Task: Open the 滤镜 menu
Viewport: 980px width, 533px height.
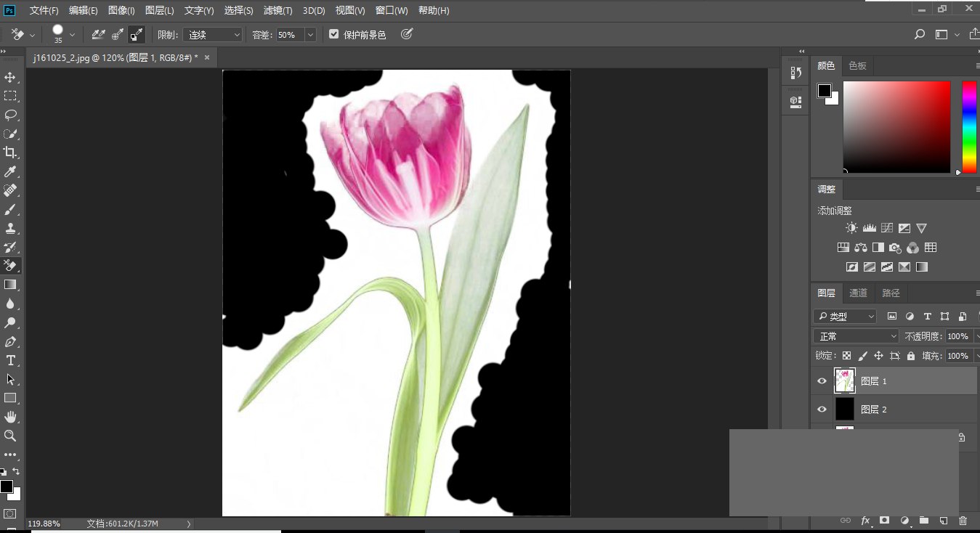Action: [276, 10]
